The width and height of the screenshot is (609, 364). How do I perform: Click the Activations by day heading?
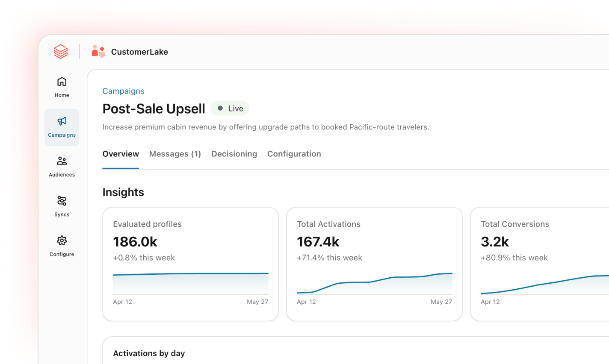[149, 353]
